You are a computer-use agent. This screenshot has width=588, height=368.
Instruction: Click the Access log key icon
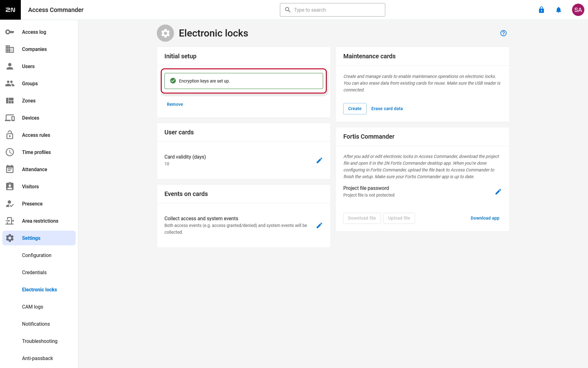pos(10,32)
